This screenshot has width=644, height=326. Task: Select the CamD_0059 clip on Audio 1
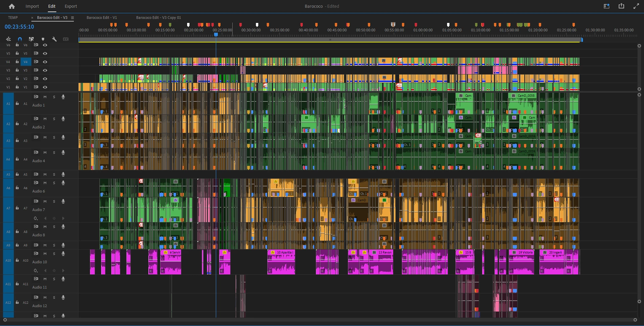click(x=522, y=103)
